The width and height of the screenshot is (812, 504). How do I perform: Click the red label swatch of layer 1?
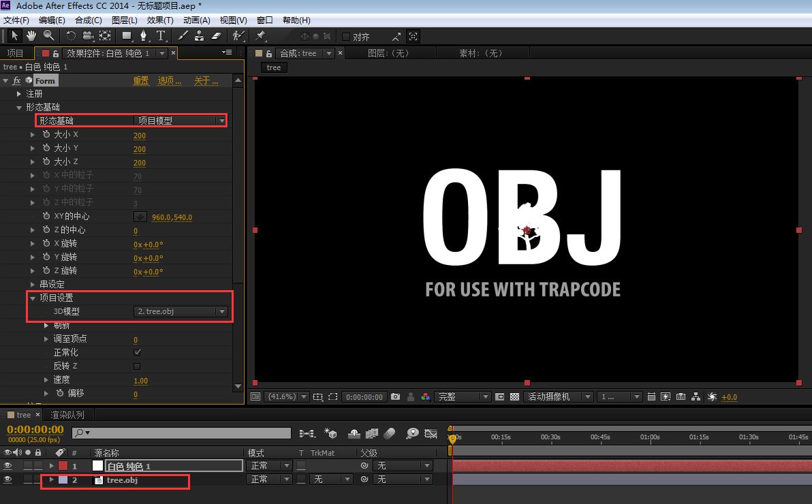tap(63, 466)
